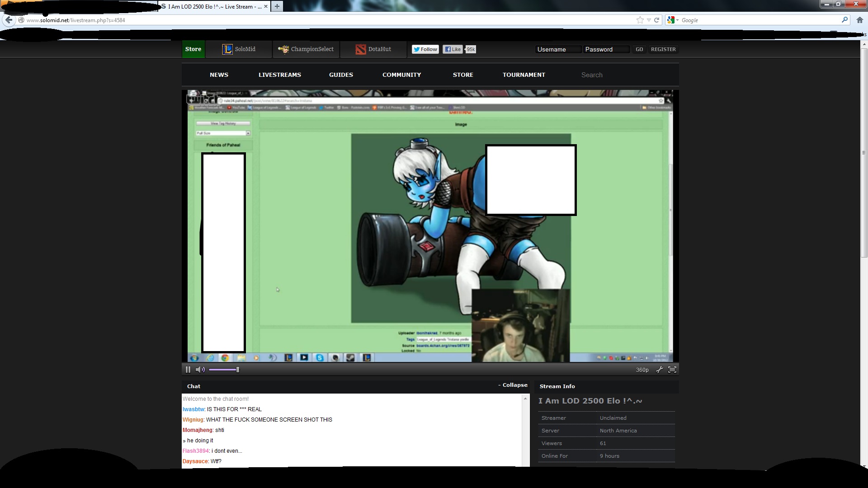Reload the current page

[656, 20]
